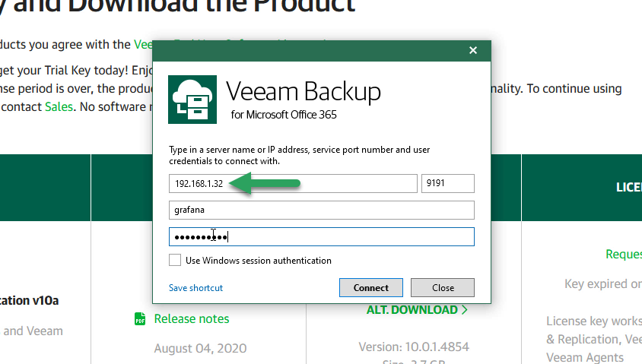The height and width of the screenshot is (364, 642).
Task: Click the Veeam Backup heading text
Action: click(304, 91)
